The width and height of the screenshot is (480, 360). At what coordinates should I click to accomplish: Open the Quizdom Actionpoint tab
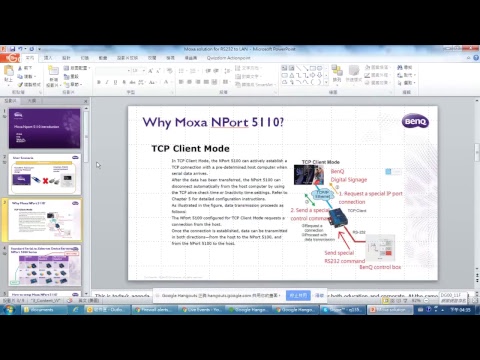click(x=228, y=58)
